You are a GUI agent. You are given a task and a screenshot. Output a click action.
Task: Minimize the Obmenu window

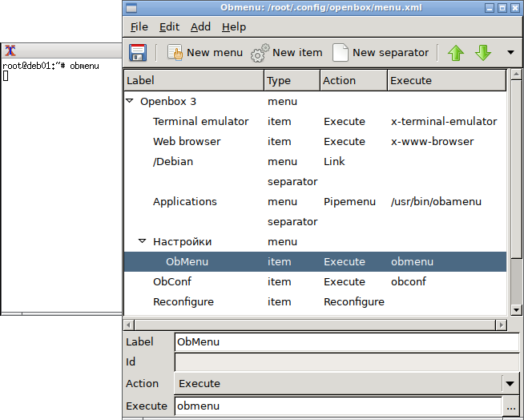click(490, 8)
